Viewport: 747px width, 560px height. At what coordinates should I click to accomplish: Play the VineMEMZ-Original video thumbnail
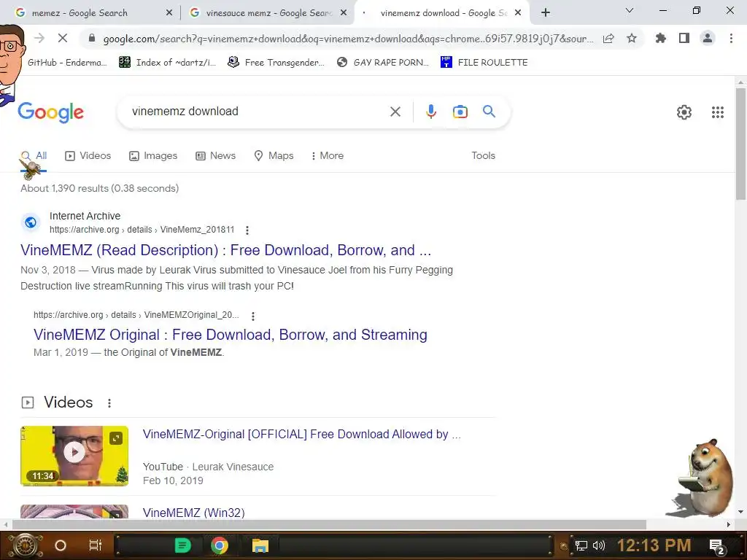coord(74,456)
